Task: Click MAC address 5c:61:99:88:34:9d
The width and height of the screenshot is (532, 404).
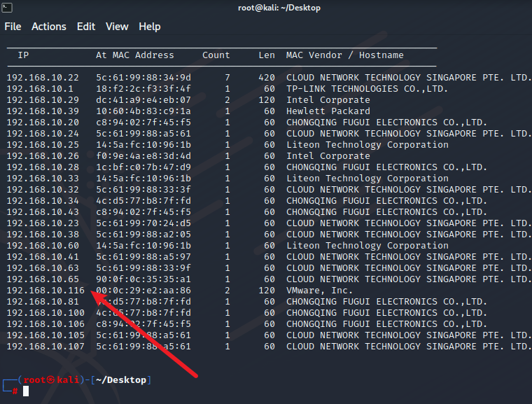Action: [x=143, y=78]
